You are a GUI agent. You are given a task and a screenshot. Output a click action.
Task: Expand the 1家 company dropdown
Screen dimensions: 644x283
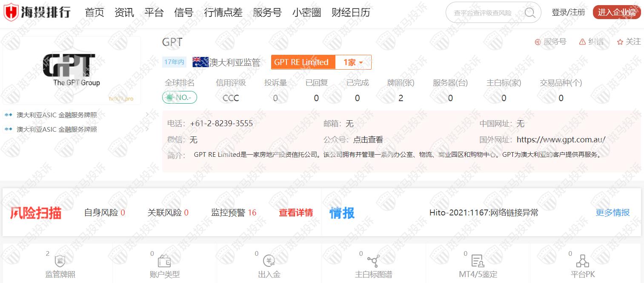[353, 62]
